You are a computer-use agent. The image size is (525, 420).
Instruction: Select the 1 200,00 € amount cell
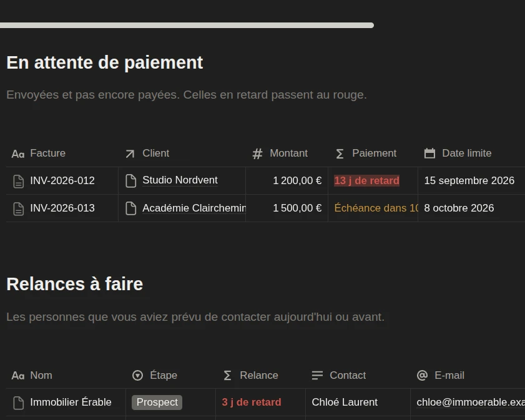point(287,181)
